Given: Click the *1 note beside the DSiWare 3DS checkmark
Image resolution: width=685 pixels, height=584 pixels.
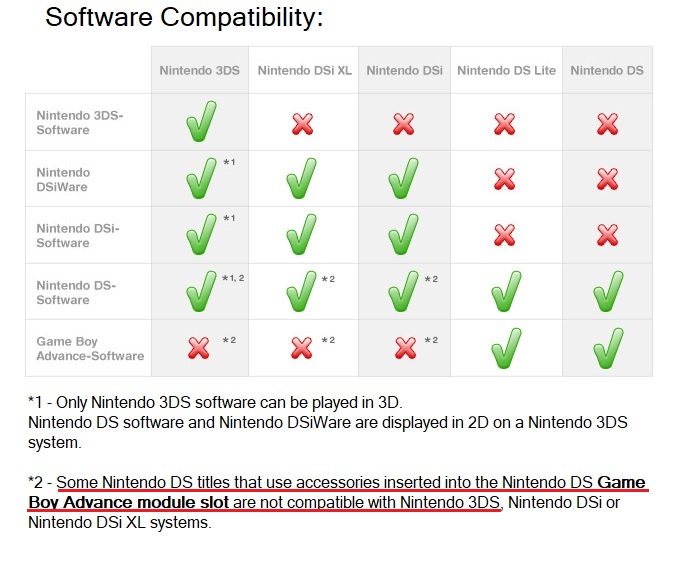Looking at the screenshot, I should pyautogui.click(x=229, y=162).
